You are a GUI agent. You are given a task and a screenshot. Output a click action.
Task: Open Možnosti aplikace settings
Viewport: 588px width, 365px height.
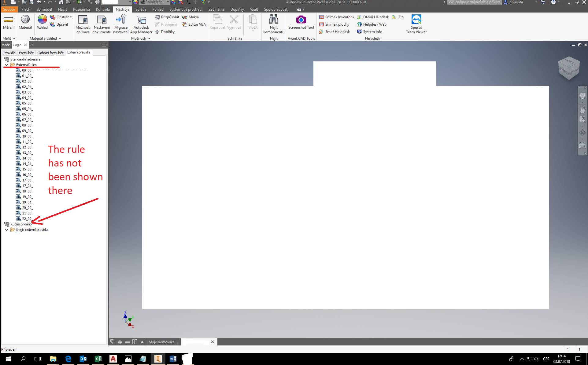(x=83, y=20)
